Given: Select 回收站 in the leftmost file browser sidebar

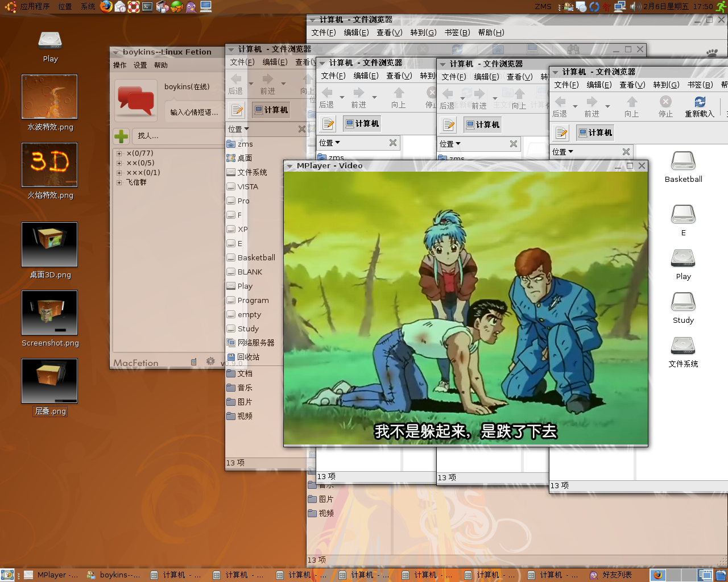Looking at the screenshot, I should (243, 357).
